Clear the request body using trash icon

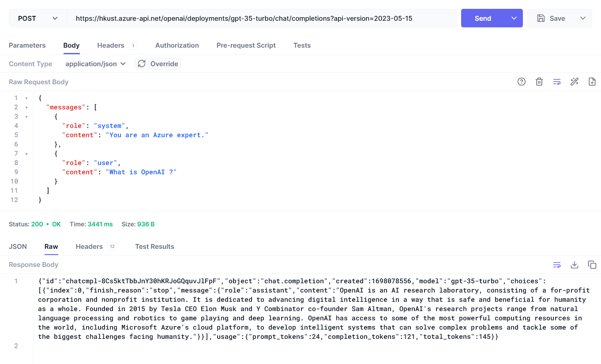pos(539,82)
